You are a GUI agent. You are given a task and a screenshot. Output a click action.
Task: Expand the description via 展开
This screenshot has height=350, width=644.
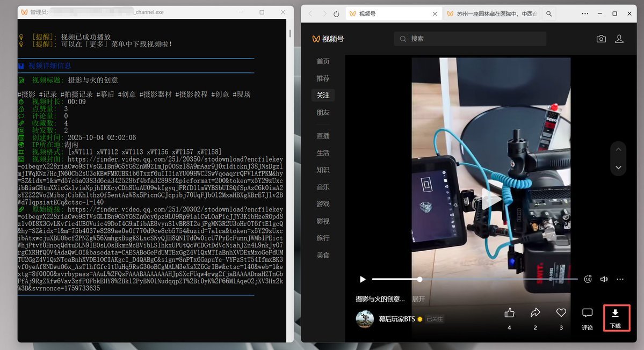(418, 299)
